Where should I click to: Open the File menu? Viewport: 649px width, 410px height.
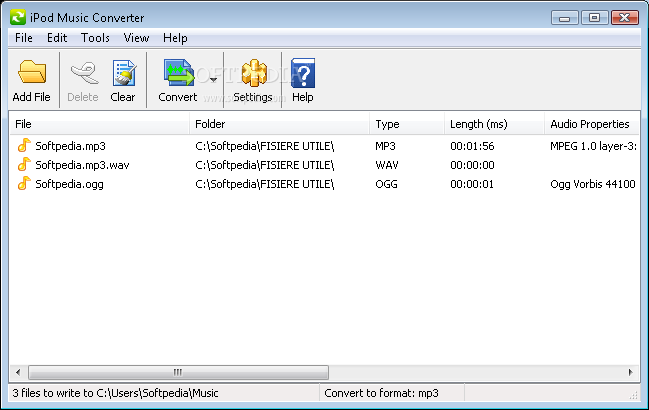pyautogui.click(x=24, y=38)
